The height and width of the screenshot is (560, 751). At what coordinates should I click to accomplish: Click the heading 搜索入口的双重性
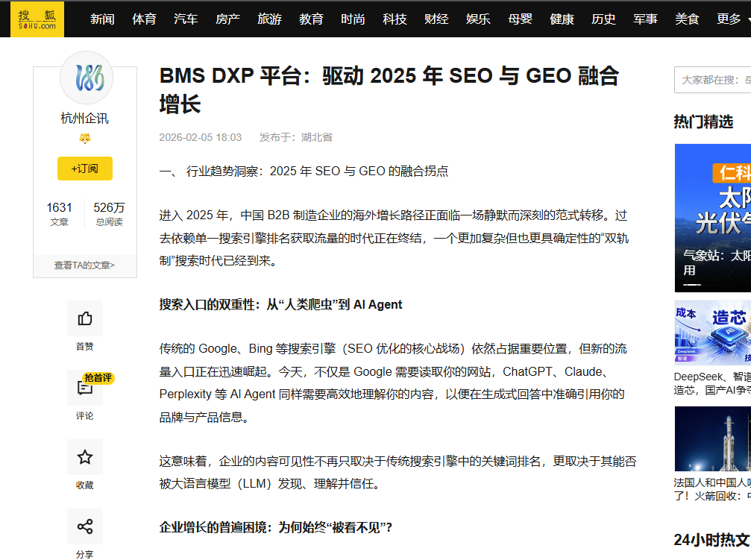(280, 305)
